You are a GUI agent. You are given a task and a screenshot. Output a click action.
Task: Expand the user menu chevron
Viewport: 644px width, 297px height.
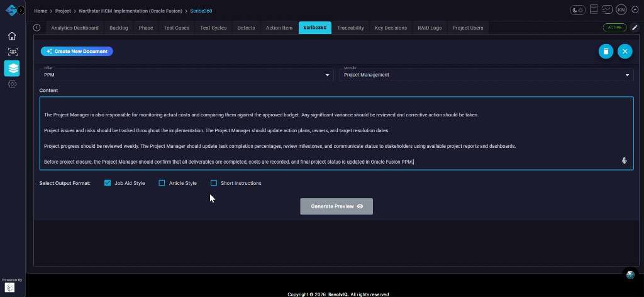635,10
